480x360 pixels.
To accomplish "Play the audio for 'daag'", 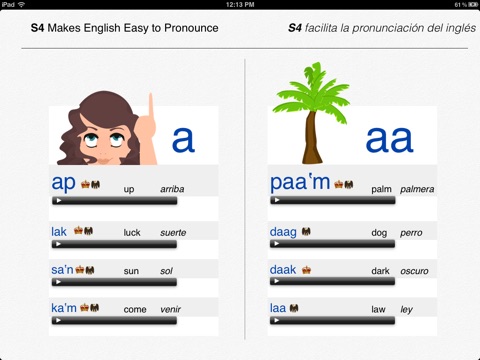I will click(x=277, y=244).
